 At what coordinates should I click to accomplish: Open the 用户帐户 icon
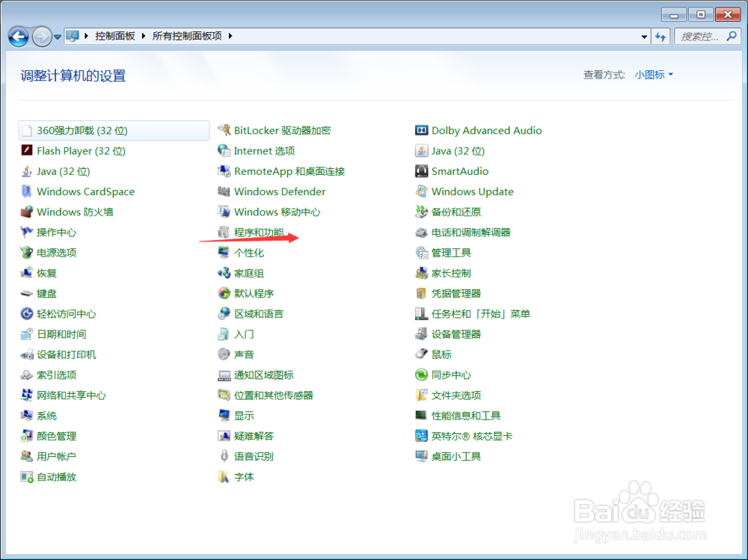click(x=27, y=457)
